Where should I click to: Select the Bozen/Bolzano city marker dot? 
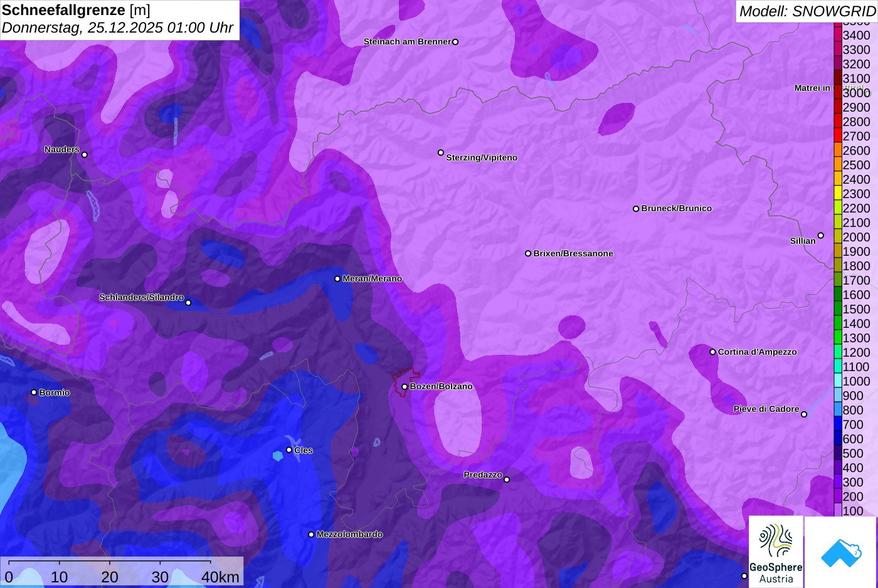[x=405, y=387]
